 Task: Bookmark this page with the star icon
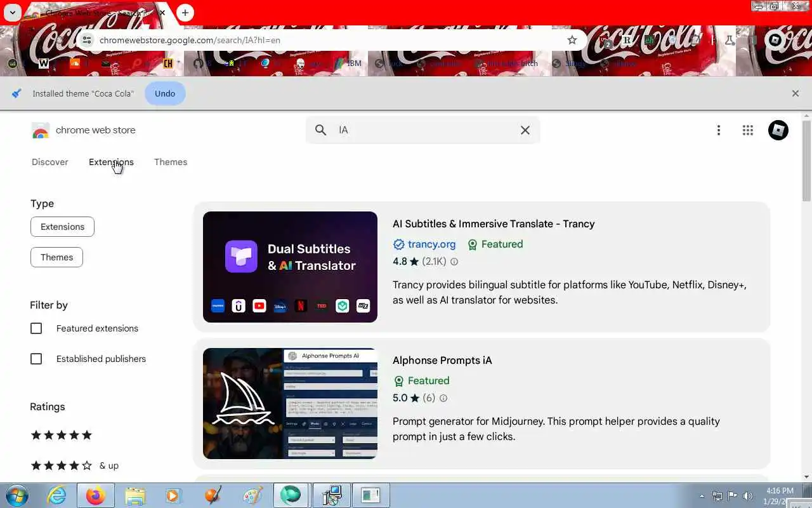point(572,40)
